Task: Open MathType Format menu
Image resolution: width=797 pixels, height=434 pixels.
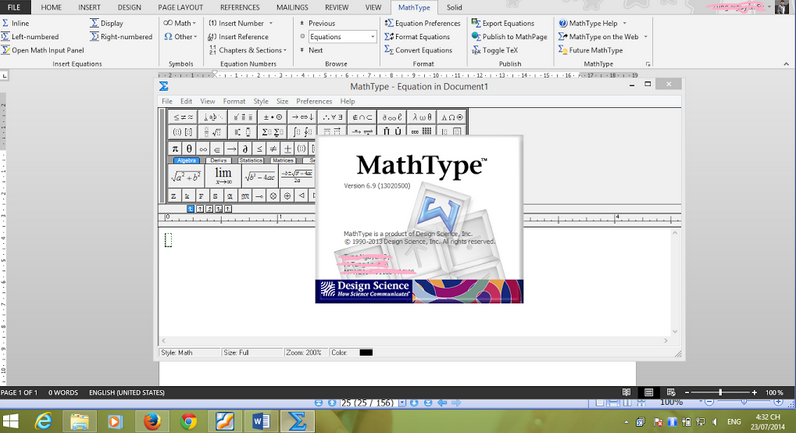Action: click(234, 101)
